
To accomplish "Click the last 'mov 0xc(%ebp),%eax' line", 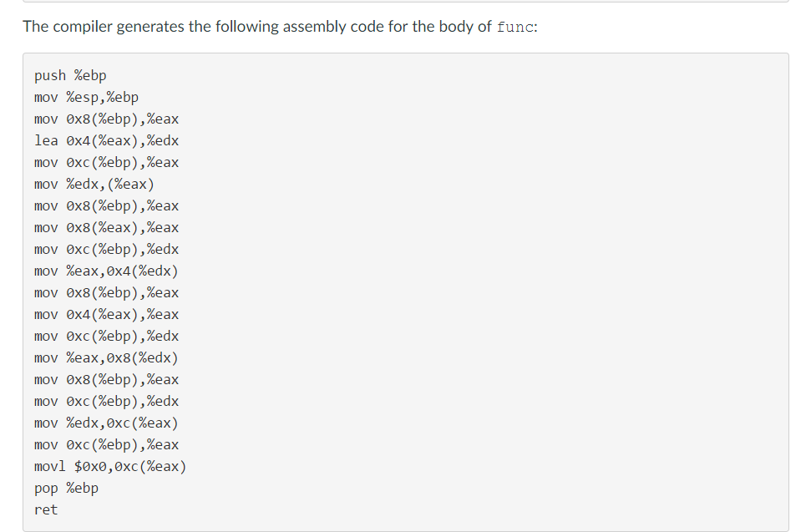I will (106, 445).
